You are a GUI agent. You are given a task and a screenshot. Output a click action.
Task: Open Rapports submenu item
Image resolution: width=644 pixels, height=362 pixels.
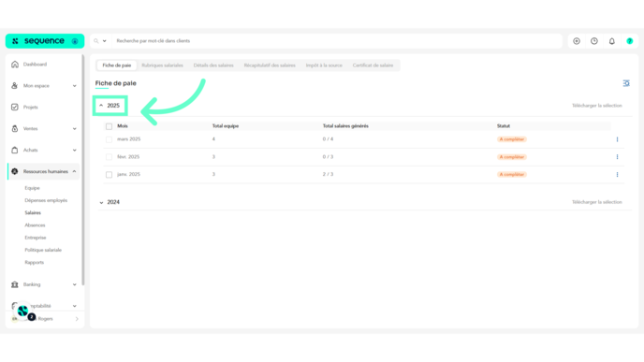34,262
